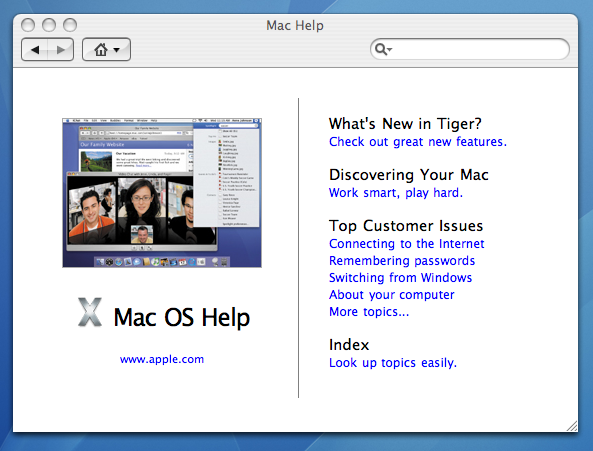Click the magnifying glass search options icon
This screenshot has height=451, width=593.
(383, 49)
